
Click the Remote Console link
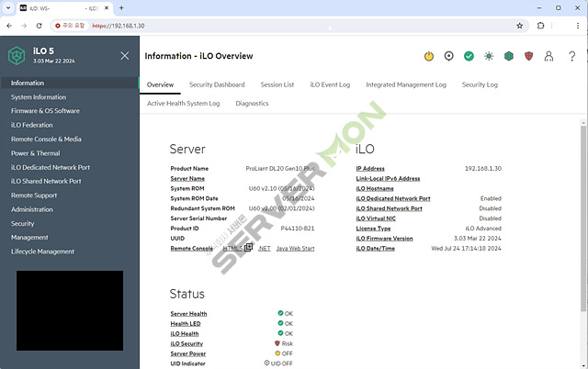pos(192,249)
